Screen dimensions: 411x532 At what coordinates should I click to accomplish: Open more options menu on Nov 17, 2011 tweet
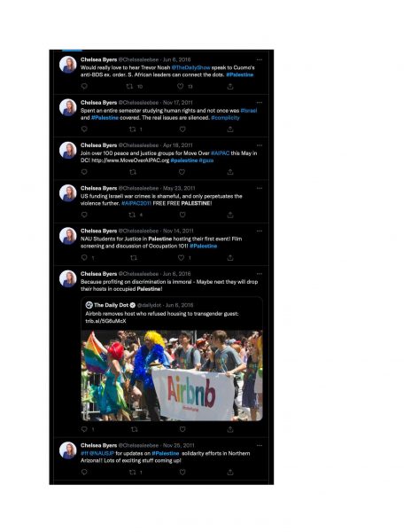pyautogui.click(x=260, y=102)
